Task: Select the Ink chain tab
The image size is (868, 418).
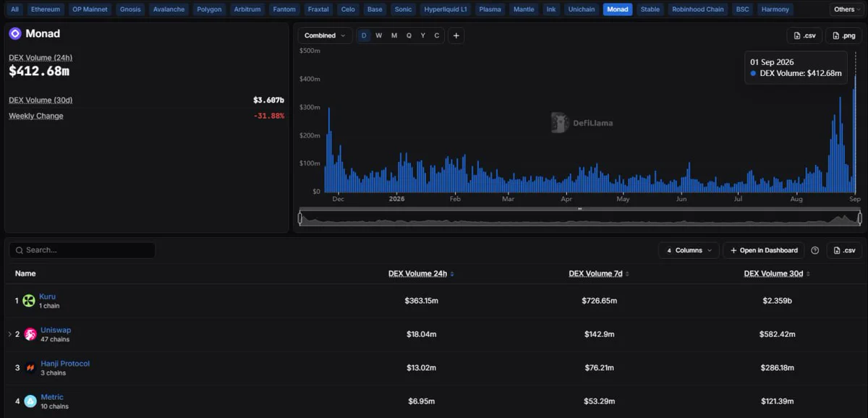Action: click(x=552, y=9)
